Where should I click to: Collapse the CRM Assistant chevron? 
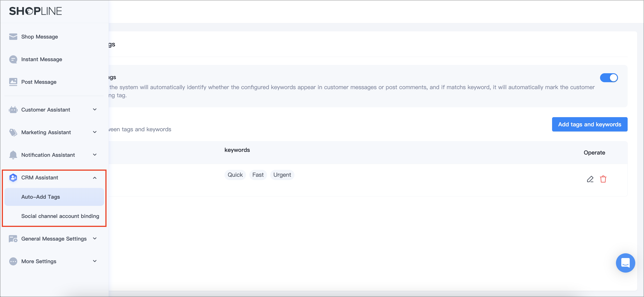point(95,178)
